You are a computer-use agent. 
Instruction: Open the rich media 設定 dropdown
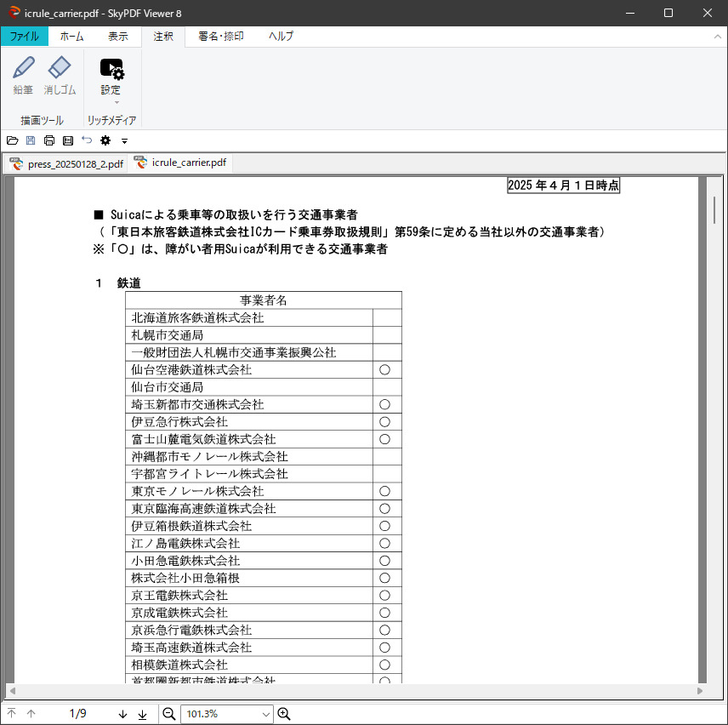click(111, 79)
